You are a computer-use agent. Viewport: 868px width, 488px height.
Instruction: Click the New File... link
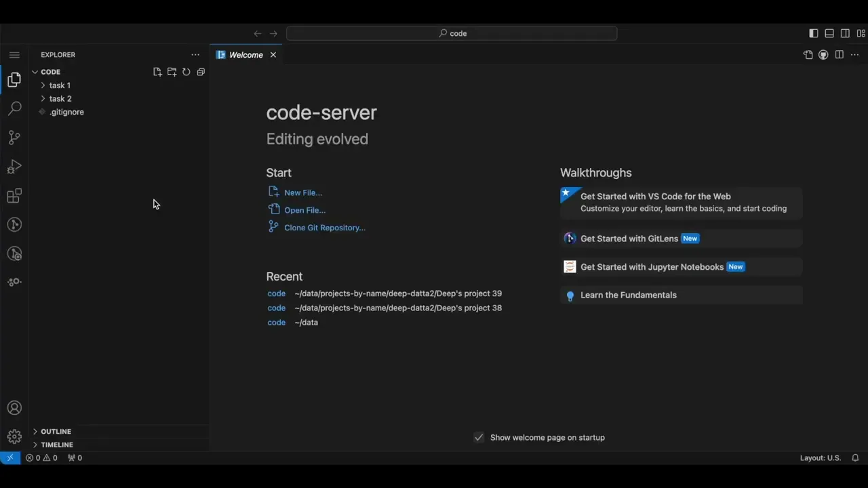coord(302,192)
